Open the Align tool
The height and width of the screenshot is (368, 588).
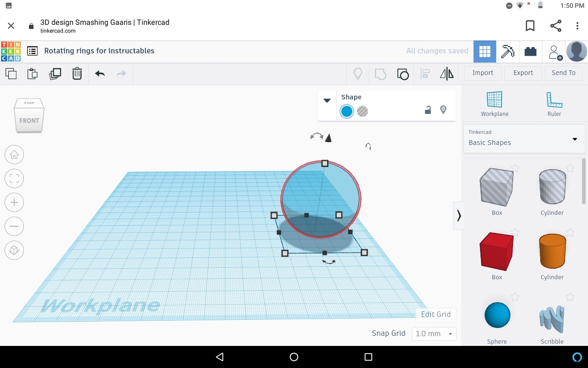425,74
